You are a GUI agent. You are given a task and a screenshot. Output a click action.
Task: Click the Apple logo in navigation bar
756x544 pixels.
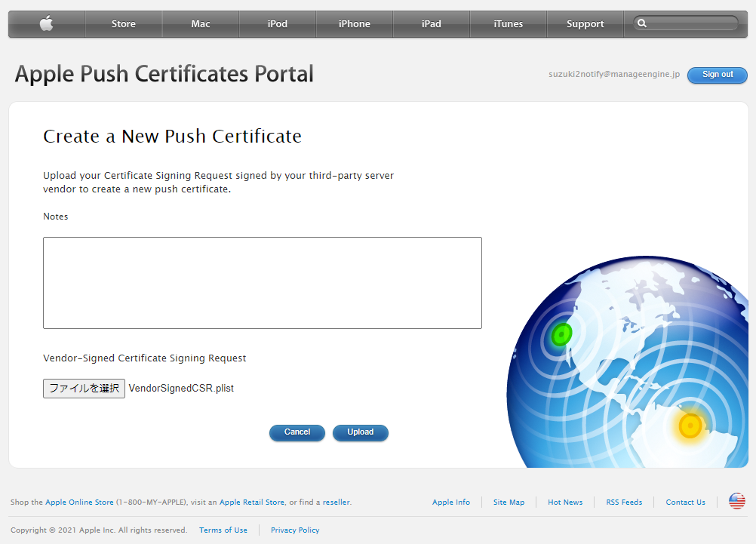[47, 24]
